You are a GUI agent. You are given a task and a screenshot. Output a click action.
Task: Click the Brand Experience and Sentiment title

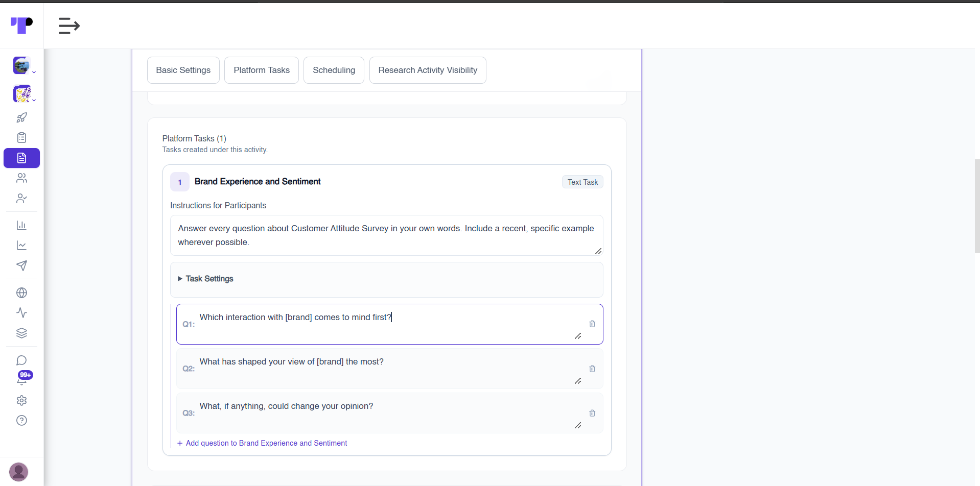[258, 181]
